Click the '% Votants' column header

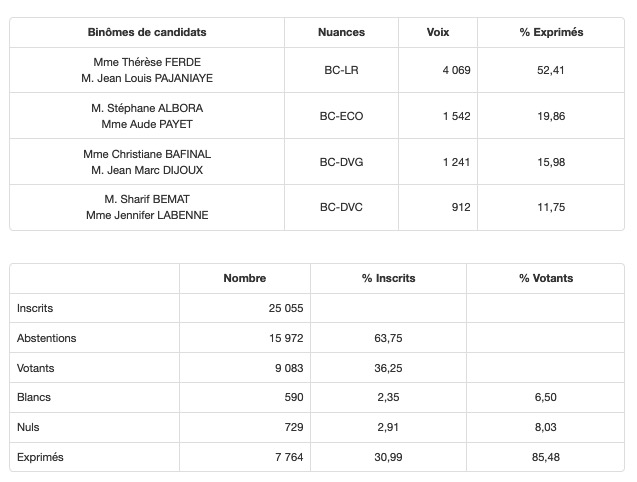(x=546, y=279)
